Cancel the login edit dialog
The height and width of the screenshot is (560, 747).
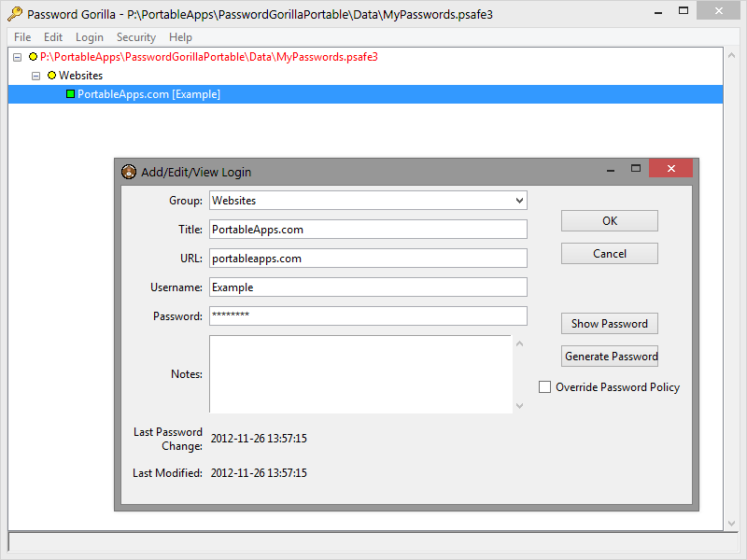click(609, 254)
